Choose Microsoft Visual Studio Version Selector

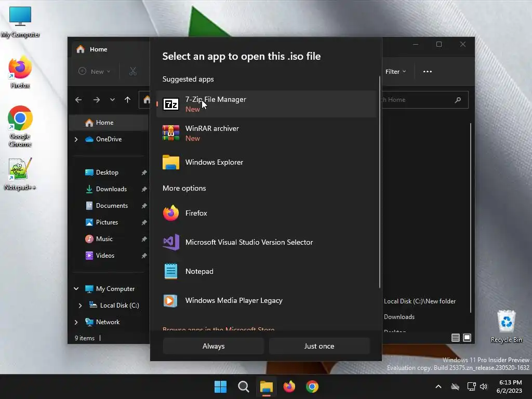point(267,242)
